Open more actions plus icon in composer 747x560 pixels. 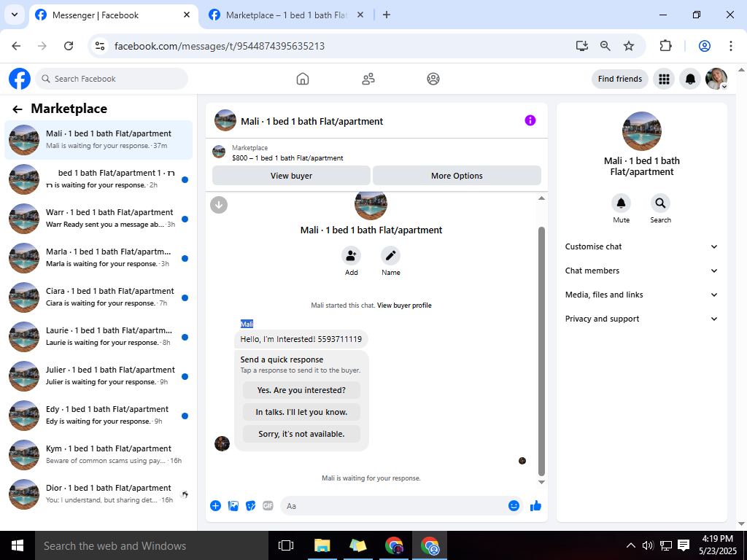215,506
